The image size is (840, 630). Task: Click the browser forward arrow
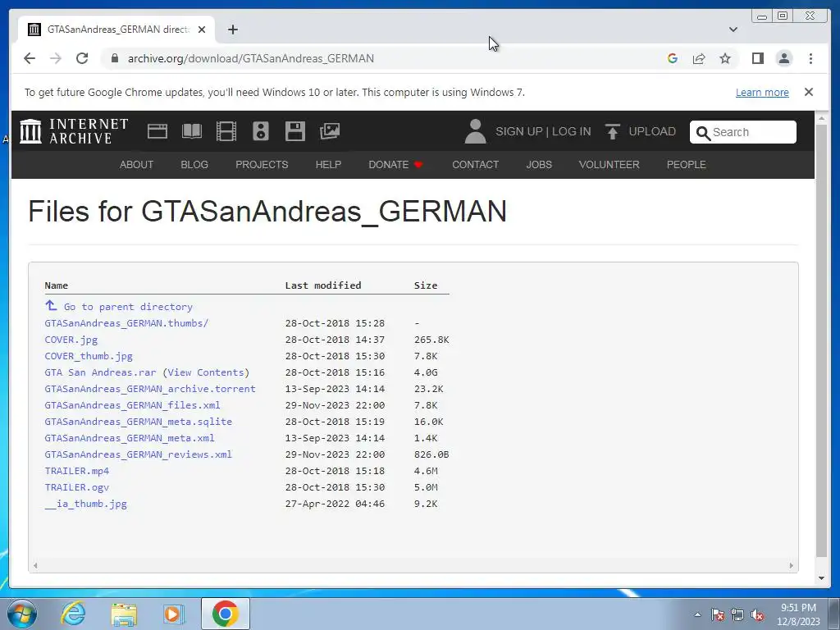pos(56,58)
